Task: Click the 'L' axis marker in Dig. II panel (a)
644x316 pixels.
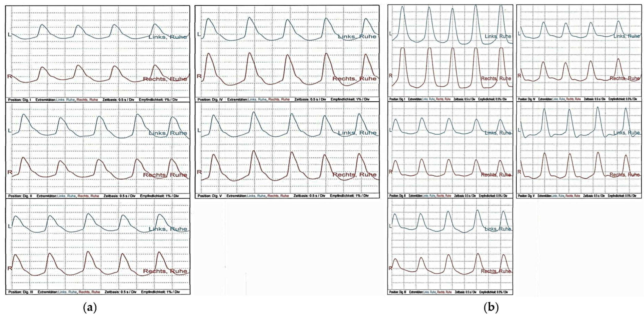Action: coord(10,131)
